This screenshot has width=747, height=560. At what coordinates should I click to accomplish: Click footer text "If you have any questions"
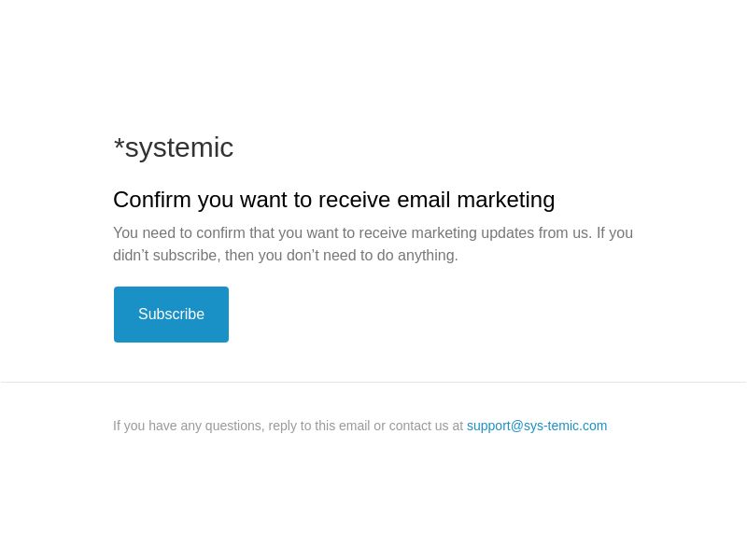coord(188,426)
